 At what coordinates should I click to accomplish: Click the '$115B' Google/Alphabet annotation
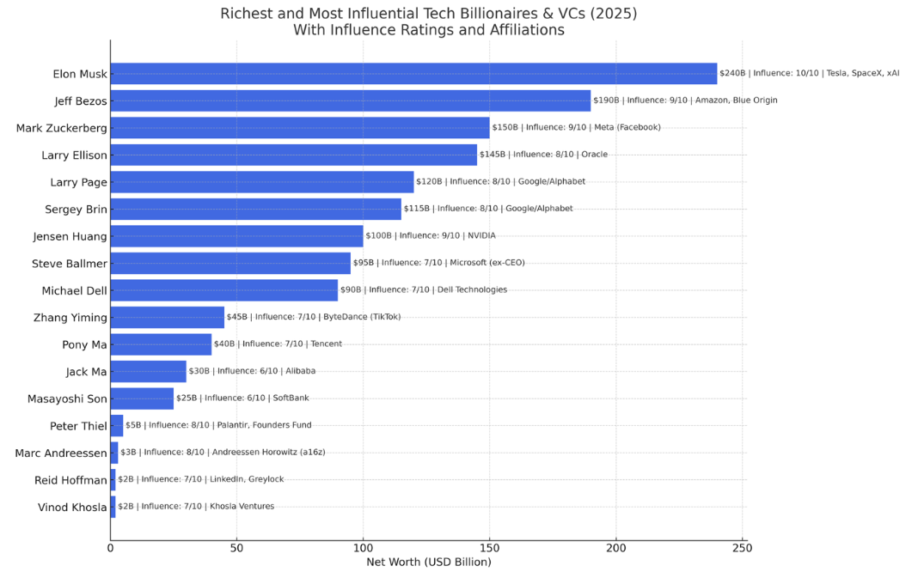[488, 209]
